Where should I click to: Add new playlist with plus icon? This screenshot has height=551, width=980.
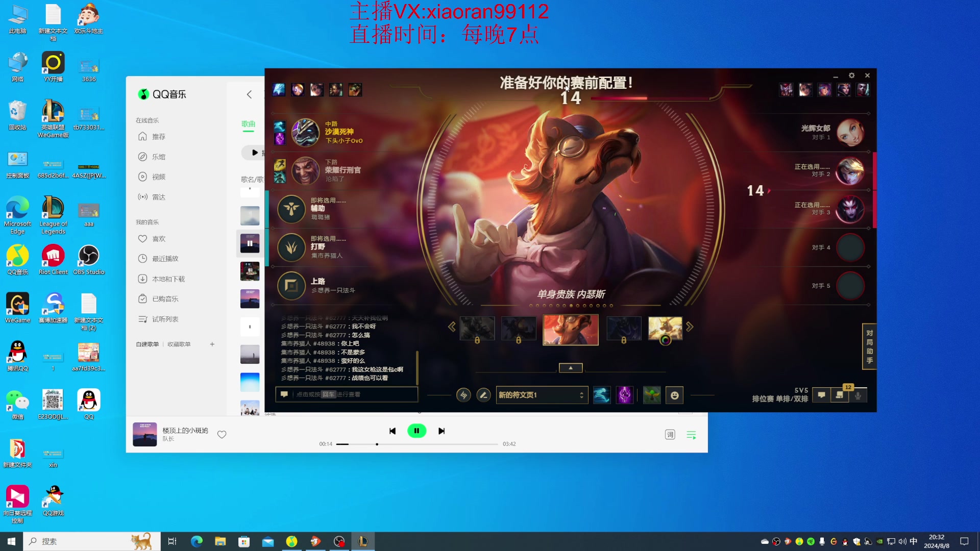(212, 344)
